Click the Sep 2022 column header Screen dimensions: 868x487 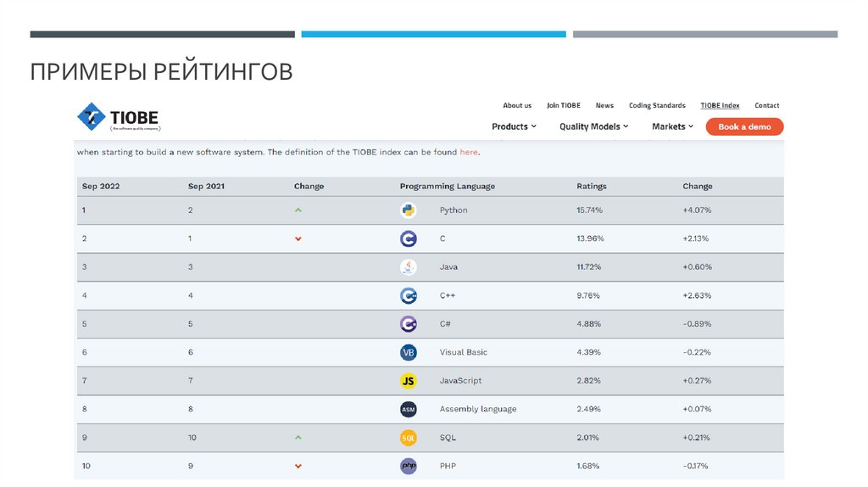point(101,186)
